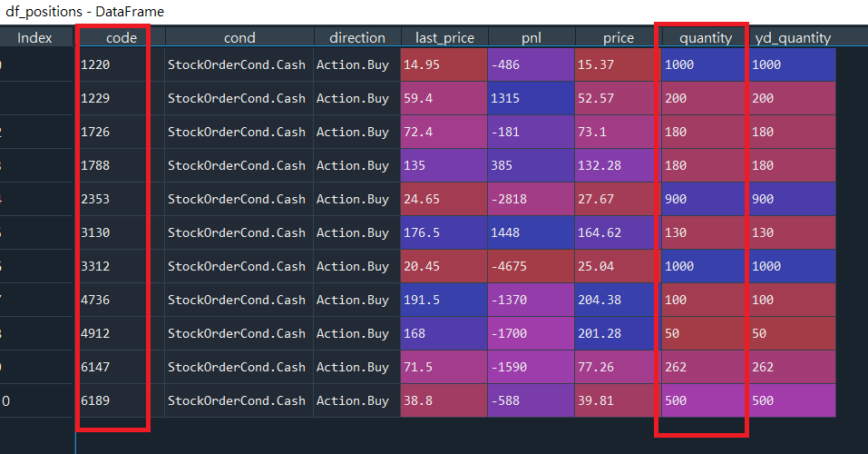Select code cell 1220
Image resolution: width=868 pixels, height=454 pixels.
121,64
